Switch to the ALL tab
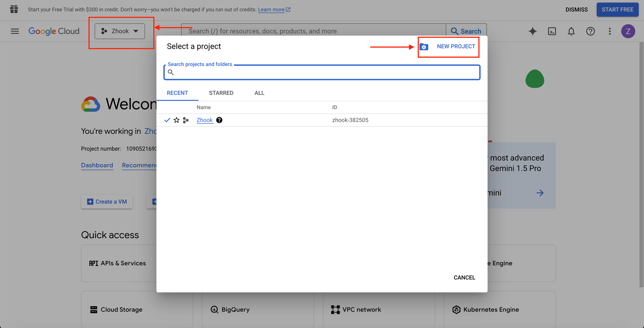 pos(259,93)
